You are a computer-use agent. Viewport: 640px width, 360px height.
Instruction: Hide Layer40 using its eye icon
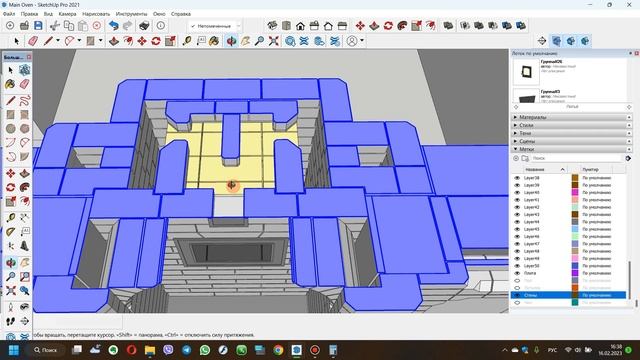coord(517,193)
